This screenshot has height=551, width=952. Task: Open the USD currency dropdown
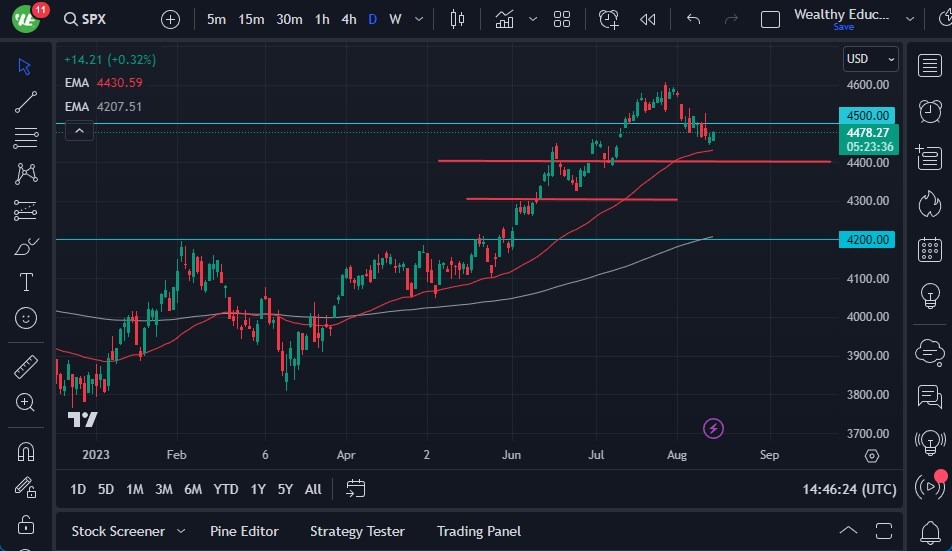click(x=869, y=59)
